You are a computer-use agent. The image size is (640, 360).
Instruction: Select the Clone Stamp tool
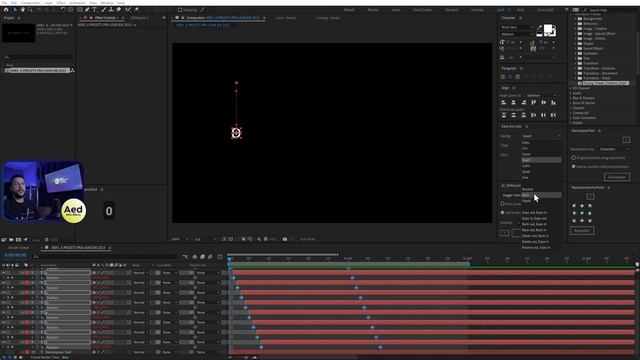click(111, 9)
